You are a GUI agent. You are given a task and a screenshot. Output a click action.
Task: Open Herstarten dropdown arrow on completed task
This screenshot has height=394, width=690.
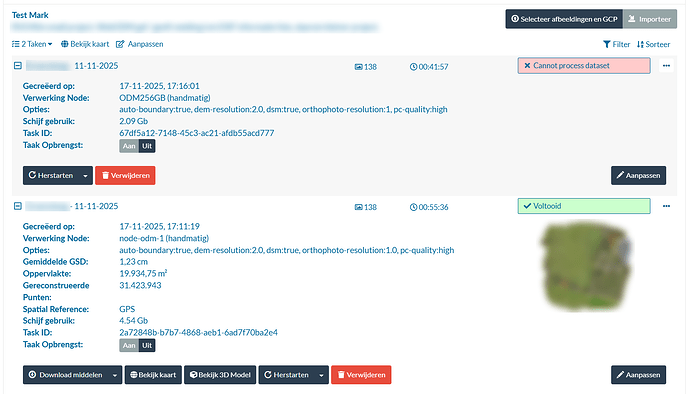(321, 375)
